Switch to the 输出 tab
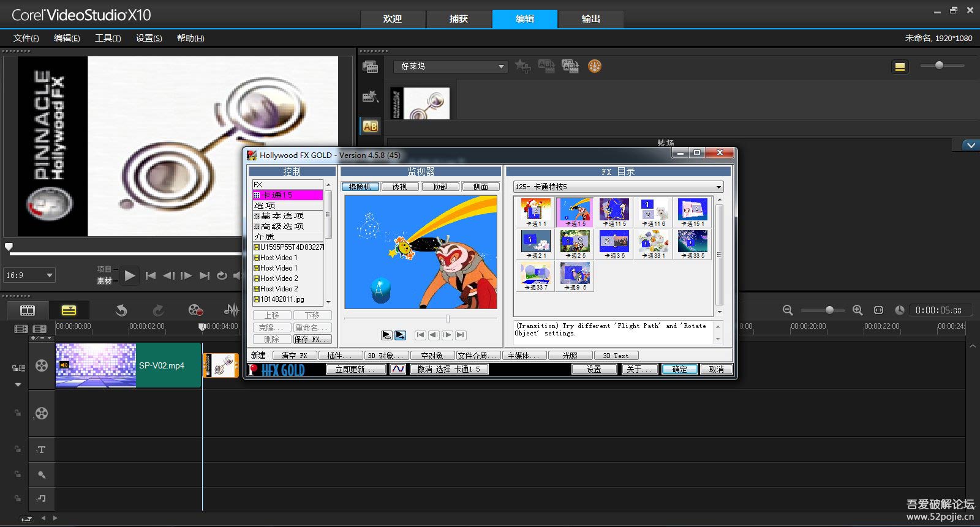Screen dimensions: 980x527 pos(591,19)
